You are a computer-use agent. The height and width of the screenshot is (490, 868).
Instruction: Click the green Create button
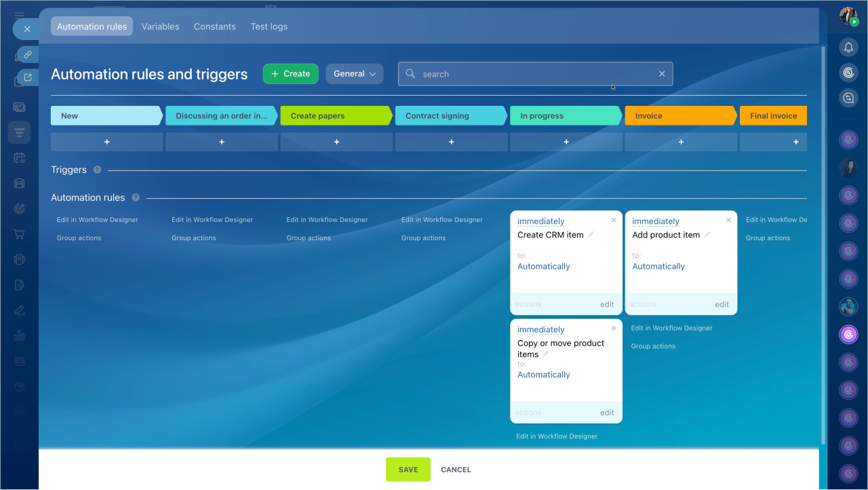point(290,74)
